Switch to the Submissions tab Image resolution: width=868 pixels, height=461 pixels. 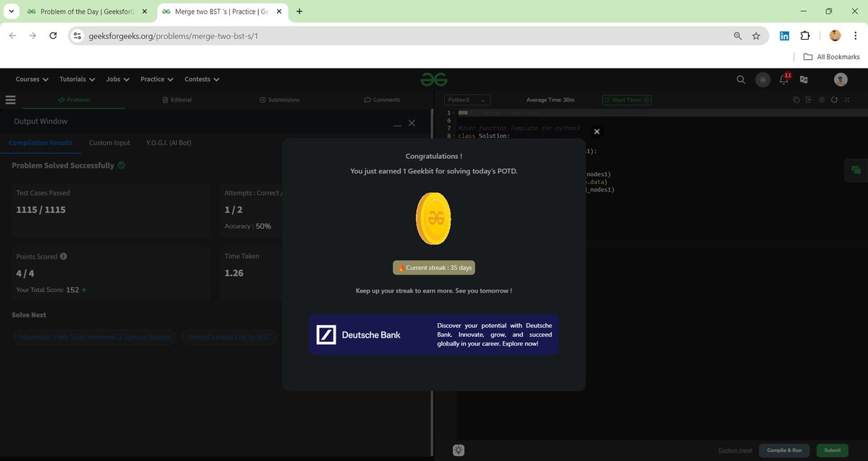coord(279,100)
